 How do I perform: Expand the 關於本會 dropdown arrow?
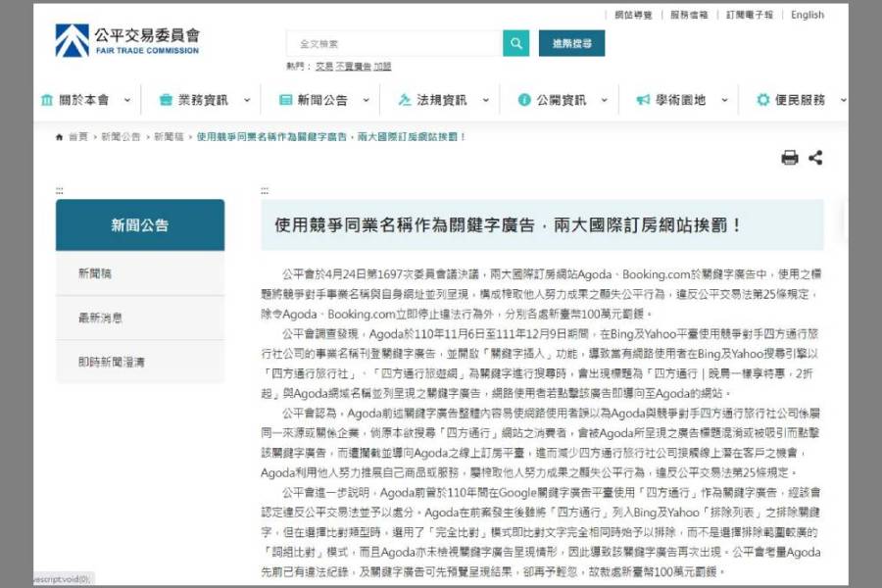pyautogui.click(x=127, y=101)
